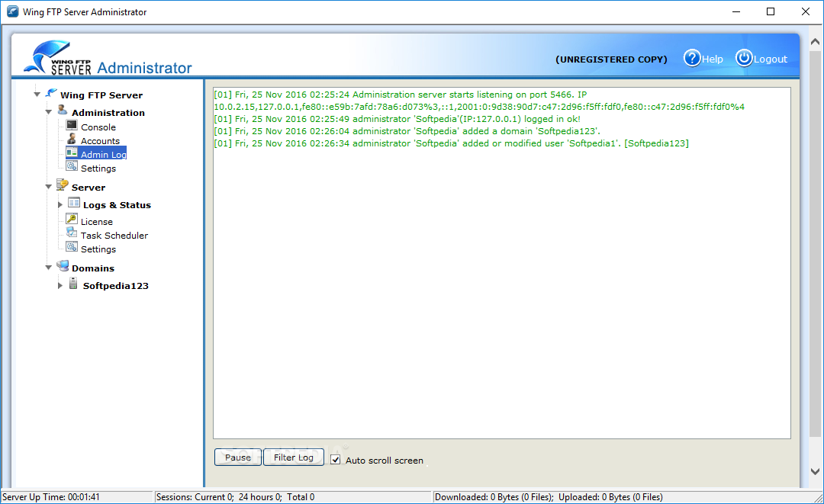The width and height of the screenshot is (824, 504).
Task: Select the Logs & Status label
Action: point(117,205)
